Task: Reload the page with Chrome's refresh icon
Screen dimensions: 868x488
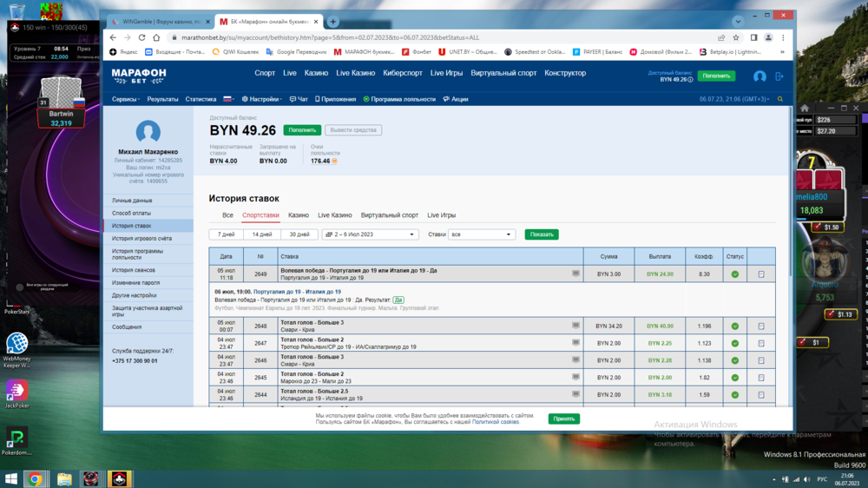Action: (x=141, y=38)
